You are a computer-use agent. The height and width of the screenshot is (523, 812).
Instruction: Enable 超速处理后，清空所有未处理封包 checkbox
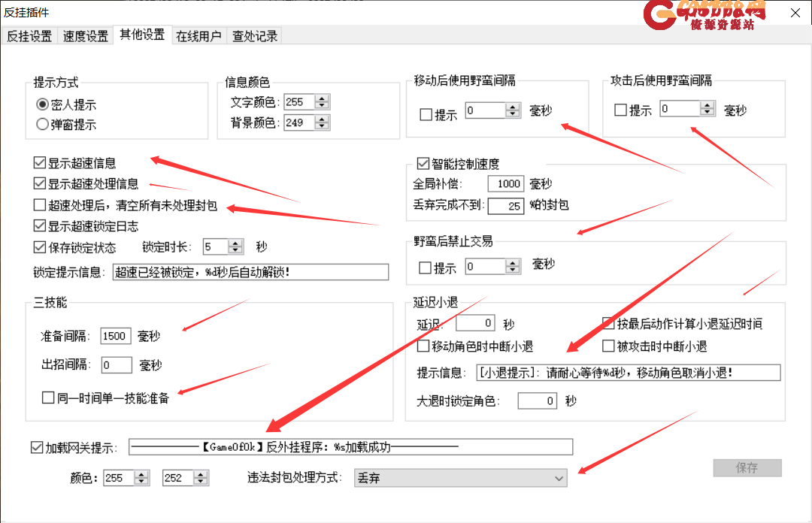point(40,205)
